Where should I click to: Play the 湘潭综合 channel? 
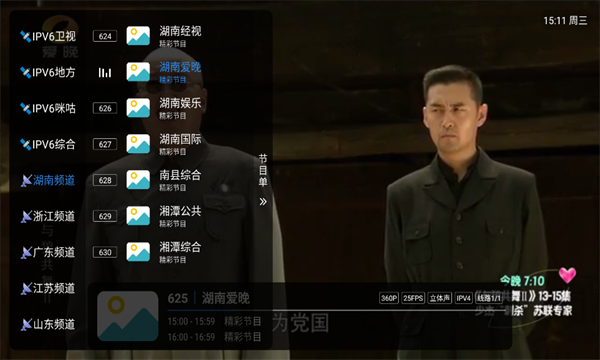tap(180, 247)
